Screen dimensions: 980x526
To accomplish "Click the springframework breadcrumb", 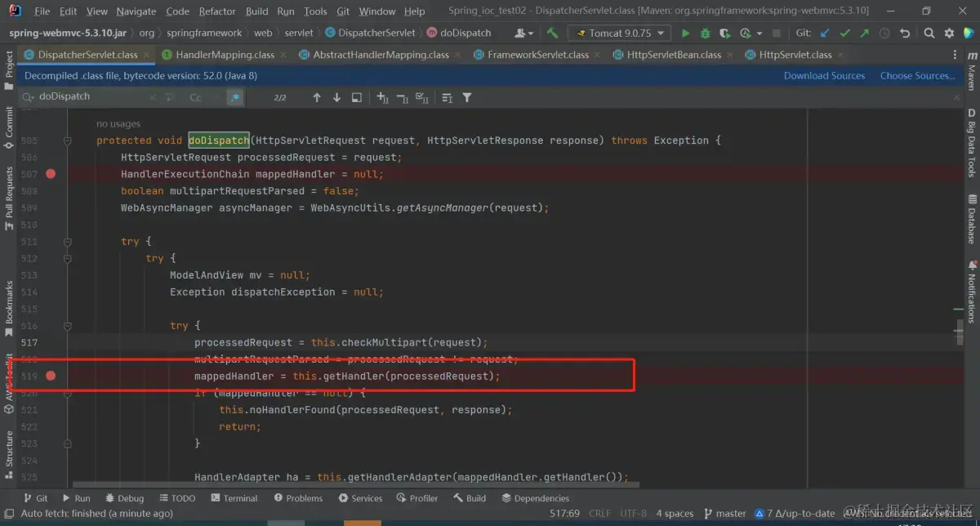I will [x=203, y=33].
